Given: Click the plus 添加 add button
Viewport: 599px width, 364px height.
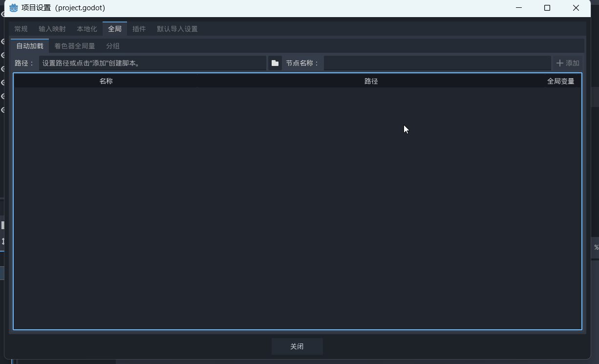Looking at the screenshot, I should coord(568,63).
